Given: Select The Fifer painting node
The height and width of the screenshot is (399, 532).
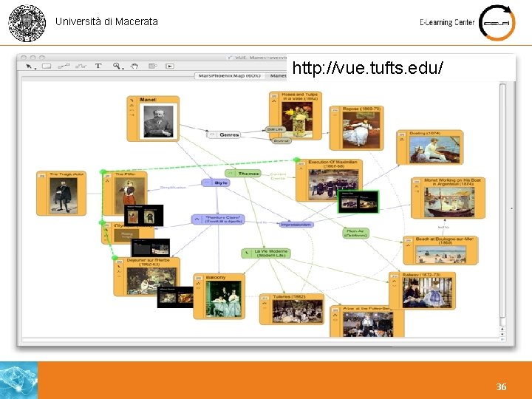Looking at the screenshot, I should [x=125, y=194].
